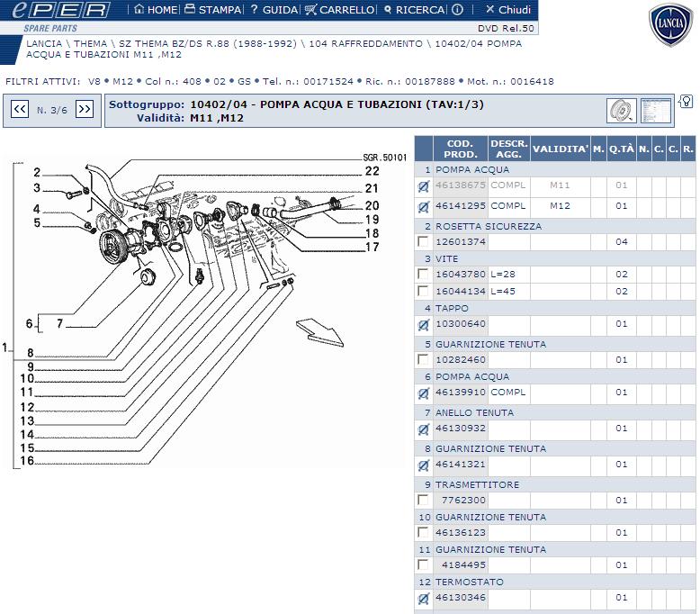The image size is (700, 614).
Task: Click ANELLO TENUTA row heading
Action: (x=474, y=412)
